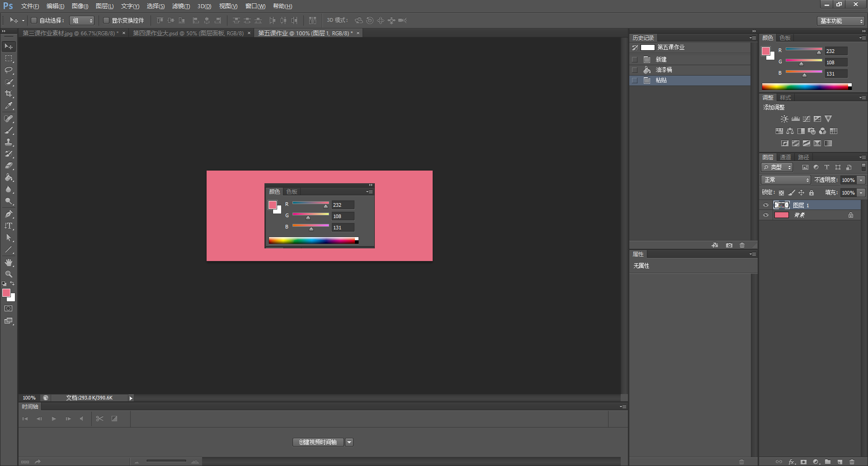
Task: Click the R slider in color panel
Action: [804, 50]
